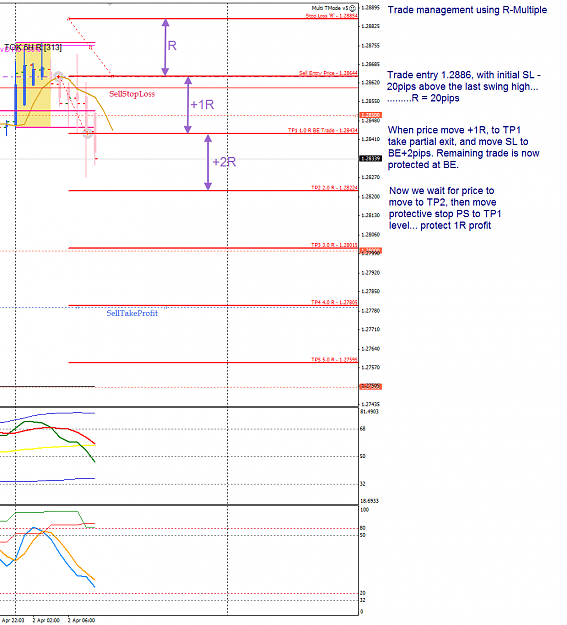
Task: Click the 1.28755 price axis value
Action: pyautogui.click(x=370, y=46)
